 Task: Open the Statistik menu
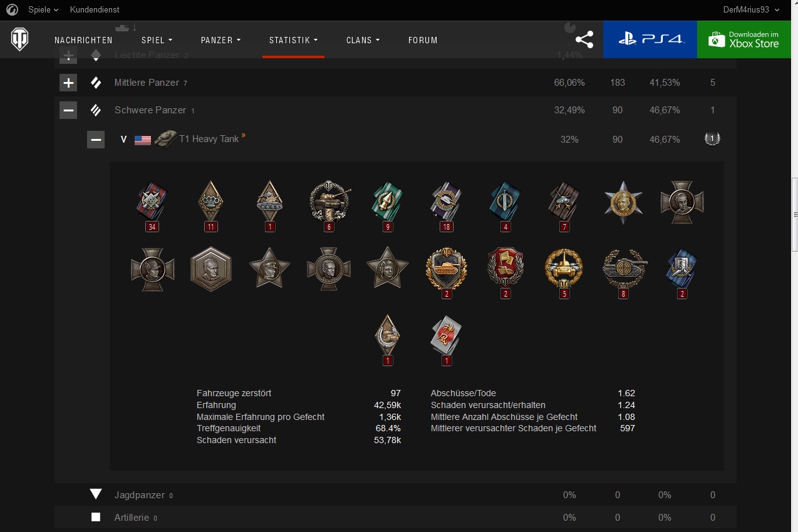[293, 40]
